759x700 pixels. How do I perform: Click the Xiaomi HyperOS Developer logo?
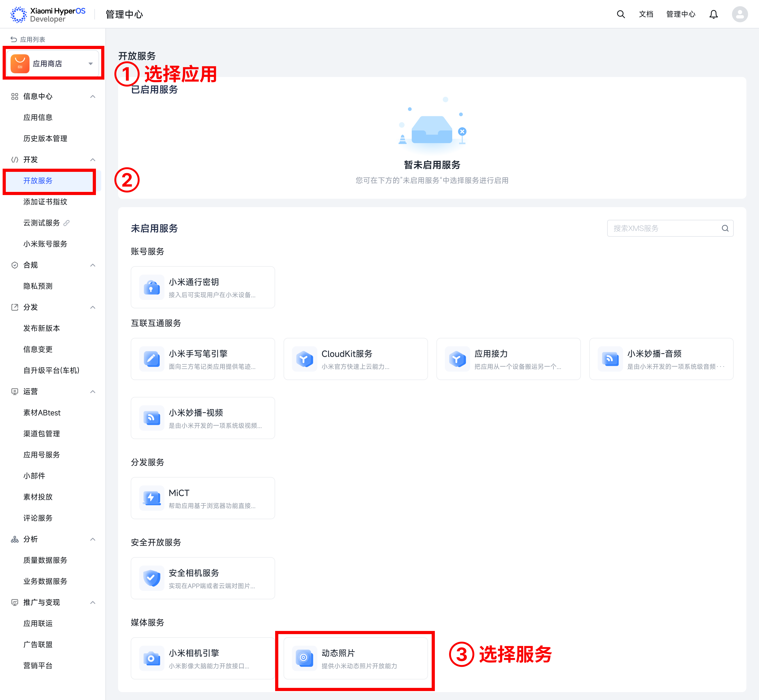(48, 14)
